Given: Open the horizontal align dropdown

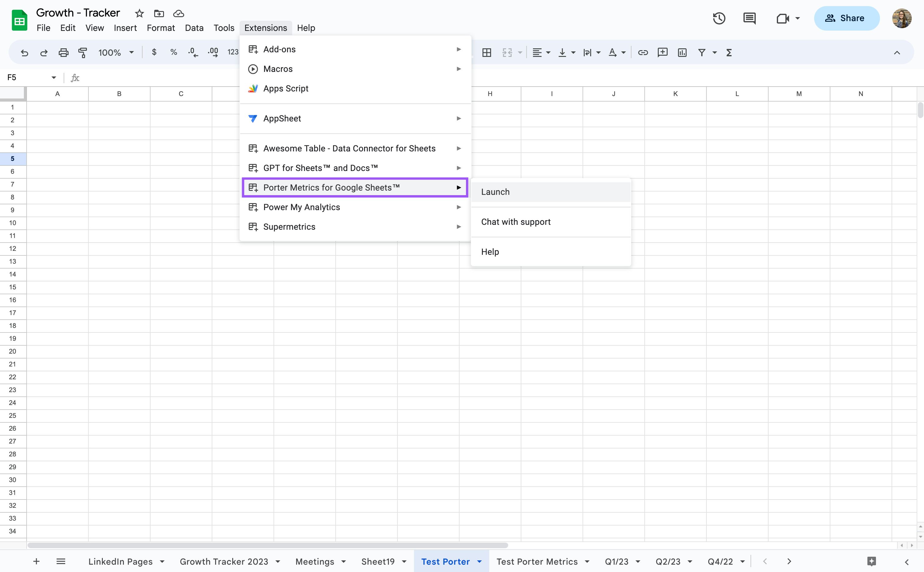Looking at the screenshot, I should [x=541, y=53].
